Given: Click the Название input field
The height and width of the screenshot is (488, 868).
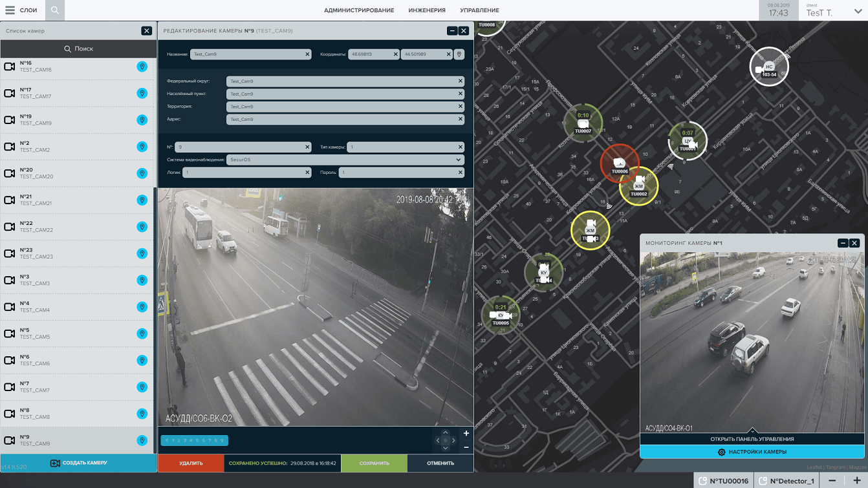Looking at the screenshot, I should (251, 54).
